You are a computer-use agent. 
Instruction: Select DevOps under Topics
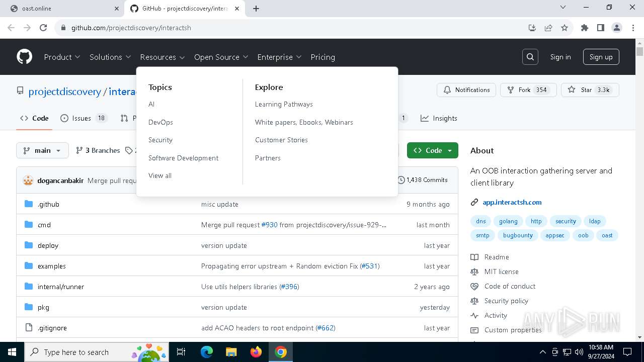160,122
